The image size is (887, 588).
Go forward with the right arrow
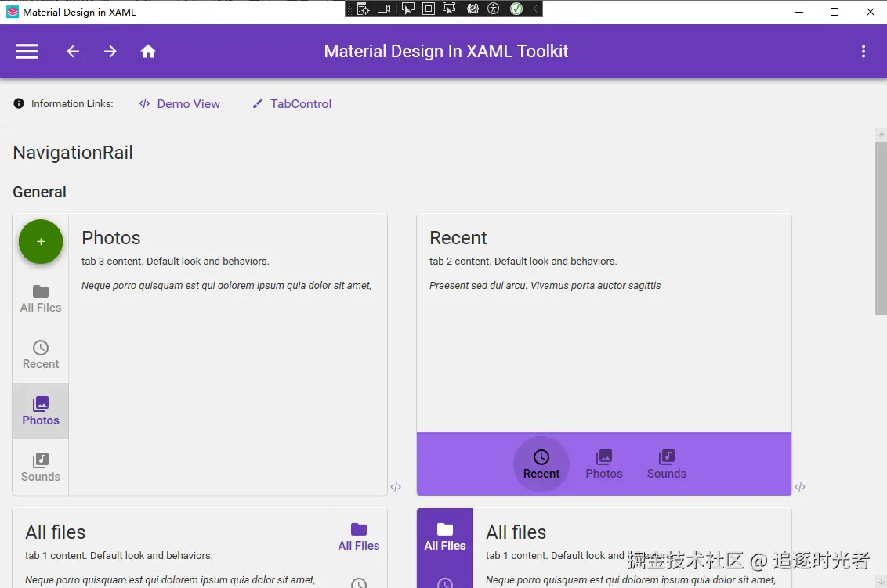click(110, 52)
